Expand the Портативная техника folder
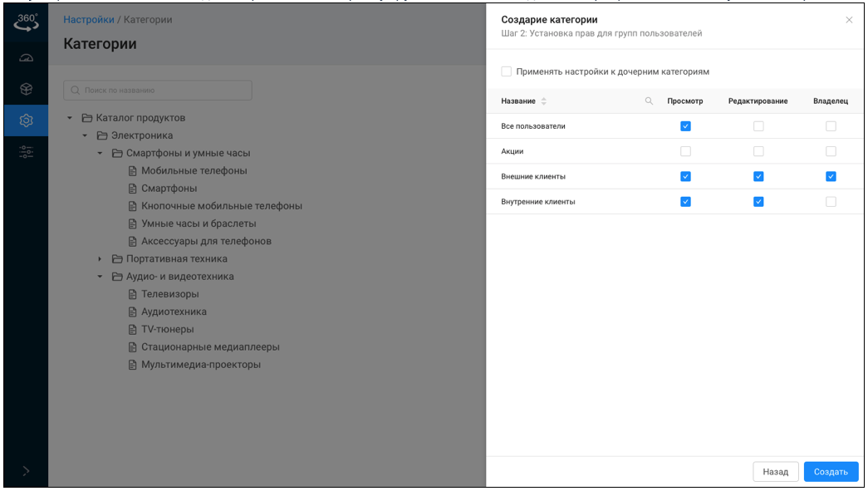The image size is (868, 491). tap(100, 259)
